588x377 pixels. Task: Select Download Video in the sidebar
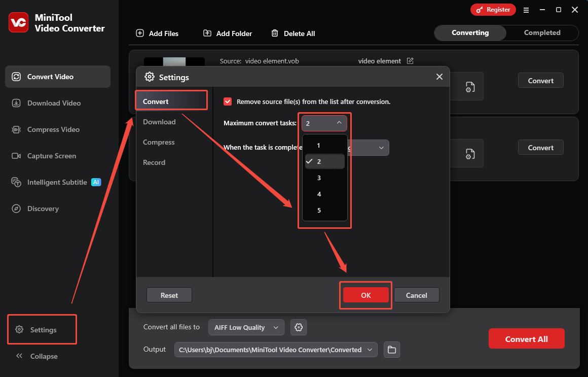(x=53, y=103)
